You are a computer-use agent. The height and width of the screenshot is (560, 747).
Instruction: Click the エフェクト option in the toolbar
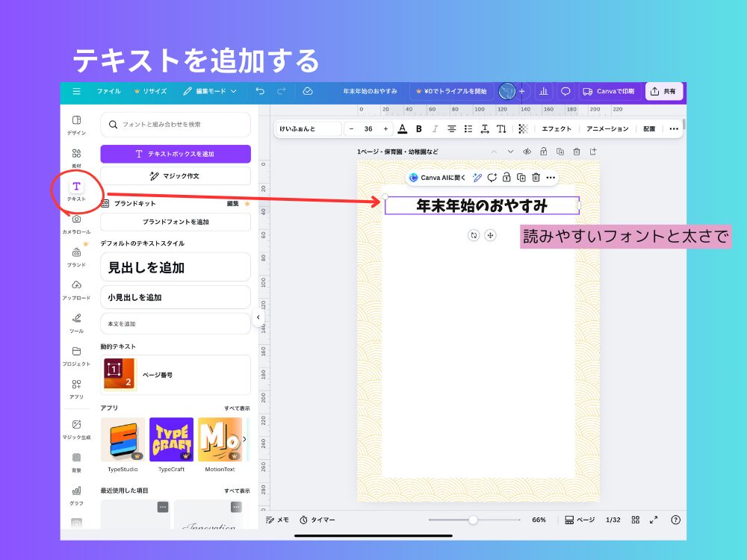(557, 128)
